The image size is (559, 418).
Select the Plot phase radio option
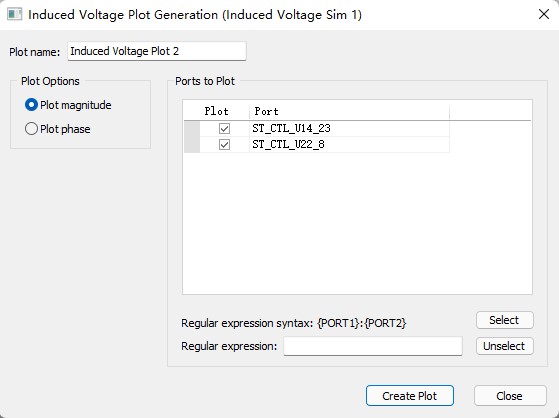coord(31,129)
